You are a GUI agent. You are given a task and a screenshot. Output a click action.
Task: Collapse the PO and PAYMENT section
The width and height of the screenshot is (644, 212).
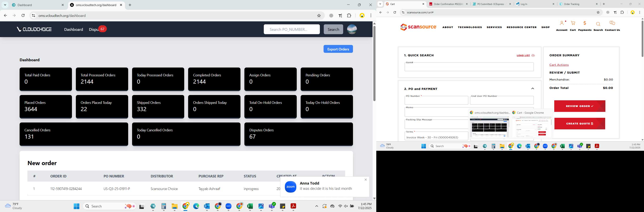pyautogui.click(x=532, y=88)
